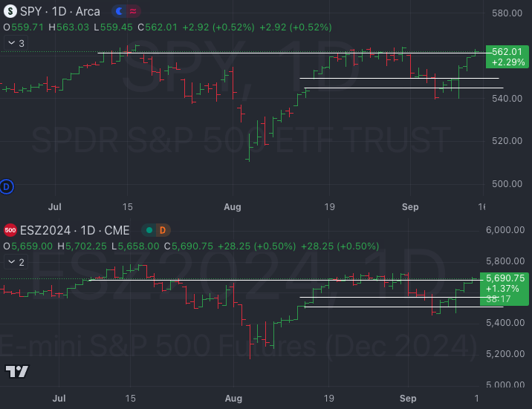Select the lowest horizontal line on SPY chart
Screen dimensions: 532x409
pos(401,88)
